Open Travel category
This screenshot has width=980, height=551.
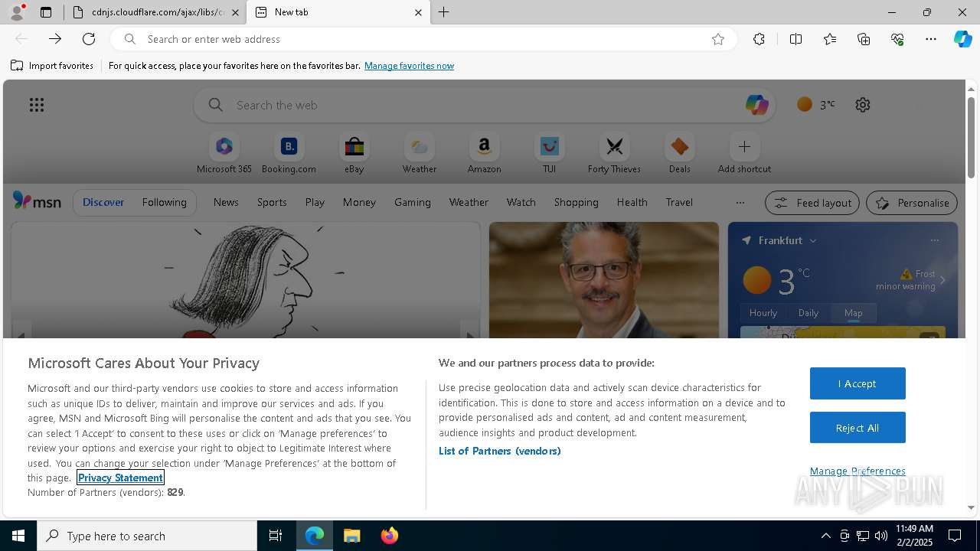coord(679,202)
